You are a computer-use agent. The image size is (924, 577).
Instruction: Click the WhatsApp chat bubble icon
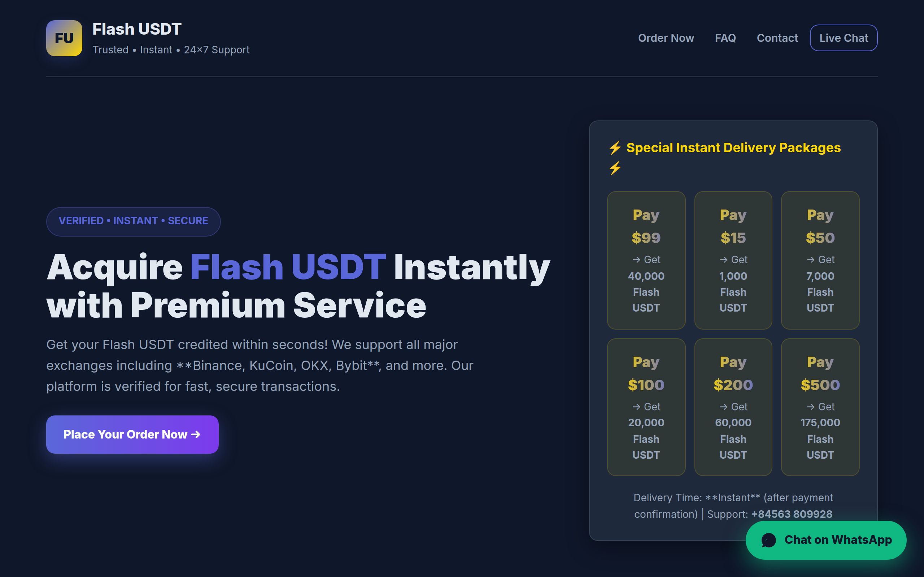pyautogui.click(x=768, y=540)
